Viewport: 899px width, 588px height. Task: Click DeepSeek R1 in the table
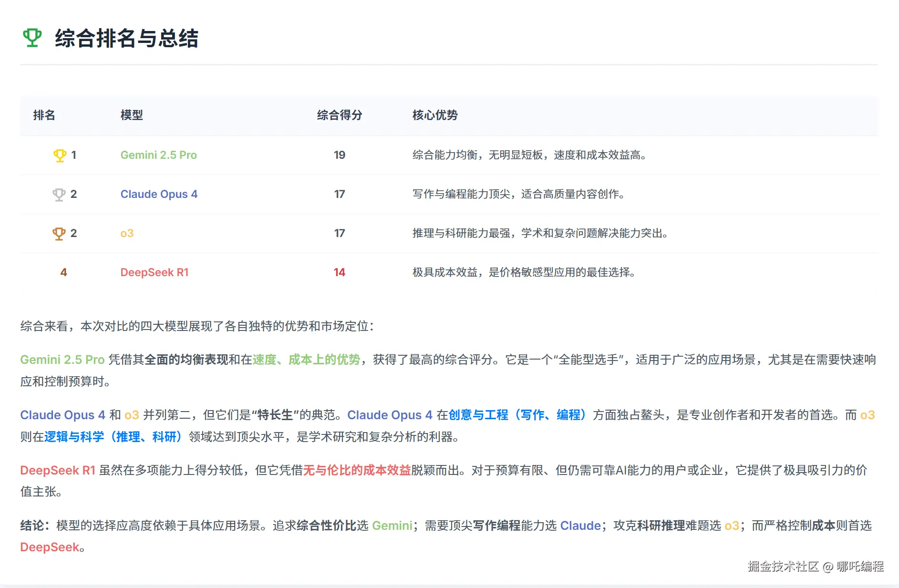155,272
